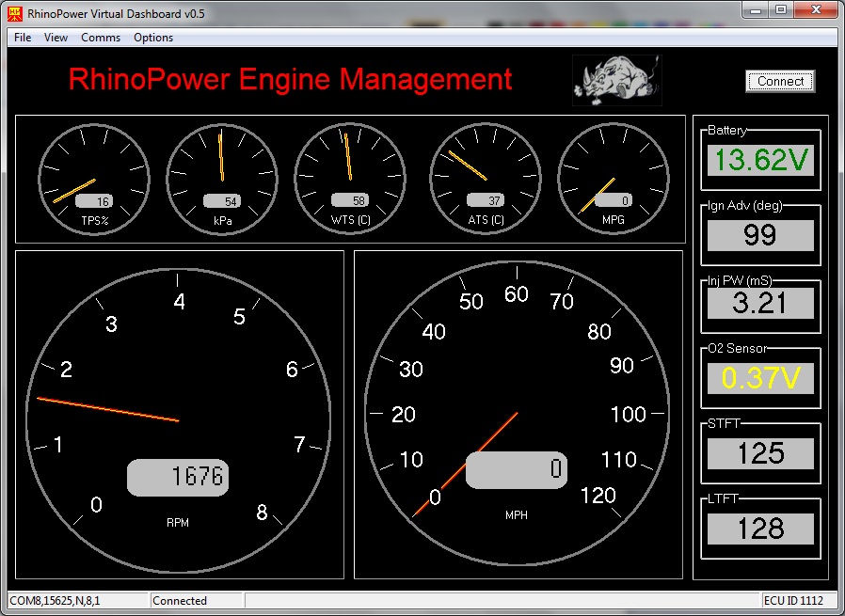
Task: Click the kPa gauge
Action: 222,179
